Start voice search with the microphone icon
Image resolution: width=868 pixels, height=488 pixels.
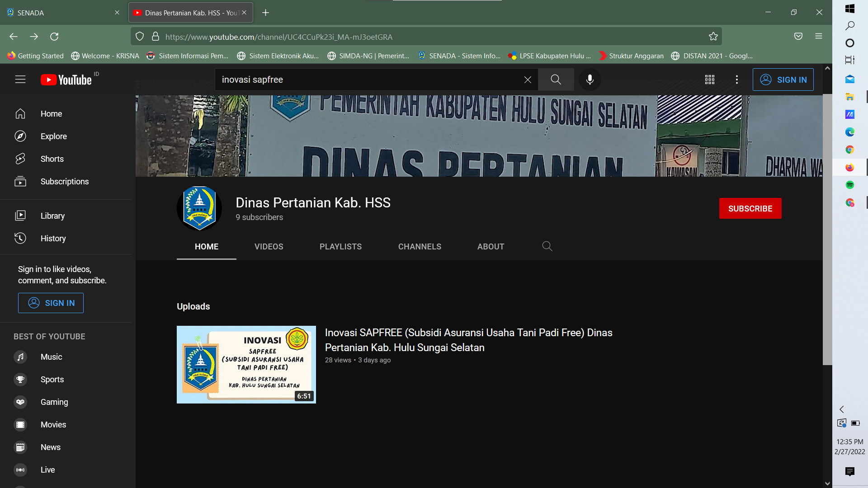[x=590, y=80]
